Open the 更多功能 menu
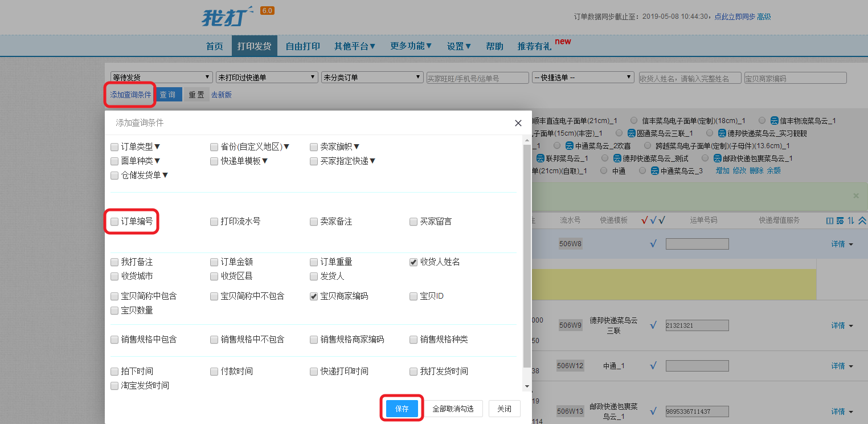868x424 pixels. (411, 46)
